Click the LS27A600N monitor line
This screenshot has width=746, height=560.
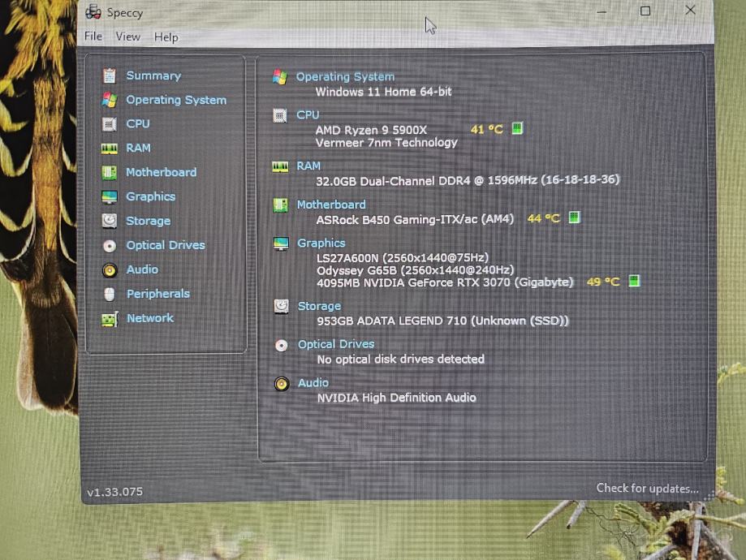click(403, 258)
